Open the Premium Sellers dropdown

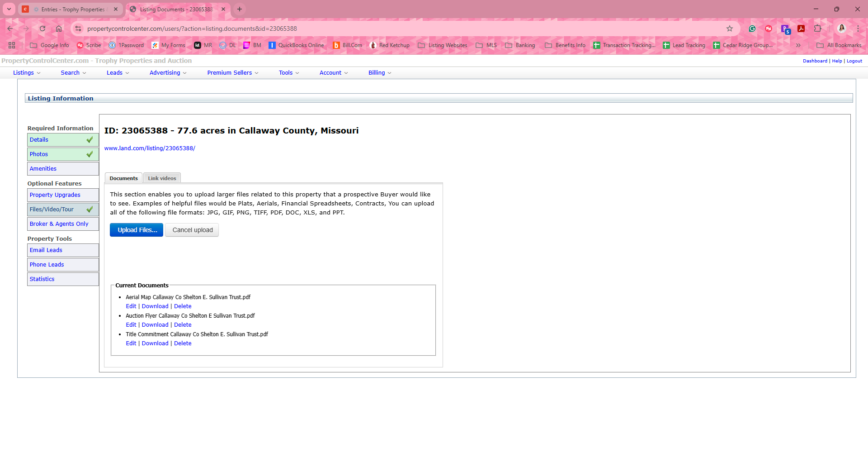(232, 73)
